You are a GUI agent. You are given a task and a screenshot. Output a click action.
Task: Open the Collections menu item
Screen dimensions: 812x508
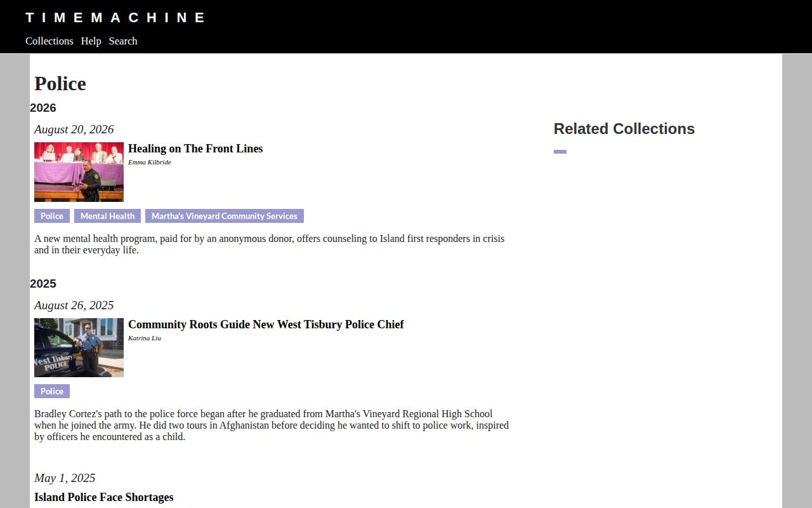click(49, 41)
